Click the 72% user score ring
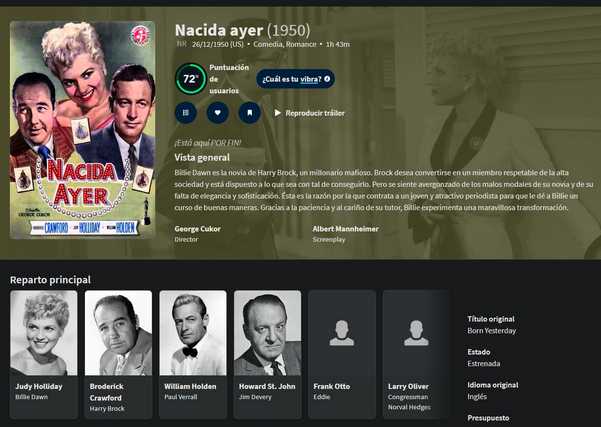 pos(190,79)
